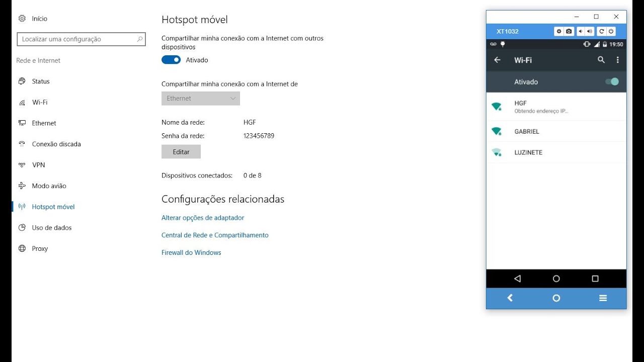Viewport: 644px width, 362px height.
Task: Open the Status settings page
Action: (x=41, y=81)
